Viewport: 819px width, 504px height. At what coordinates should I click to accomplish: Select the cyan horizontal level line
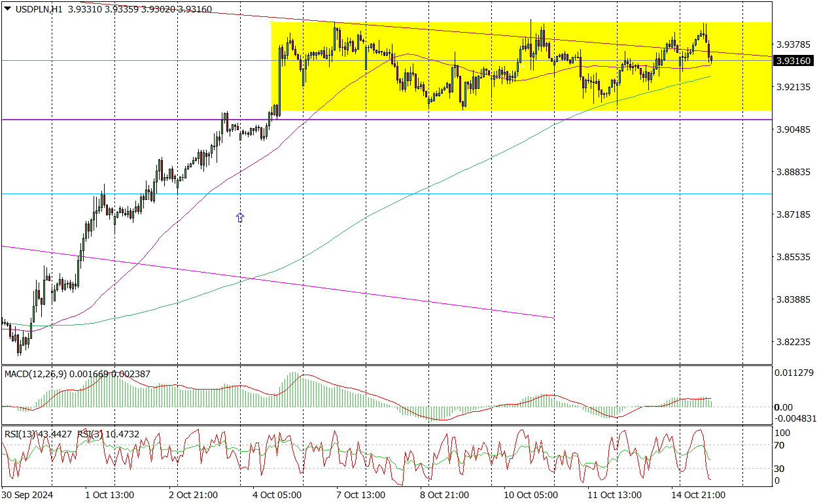pos(386,193)
